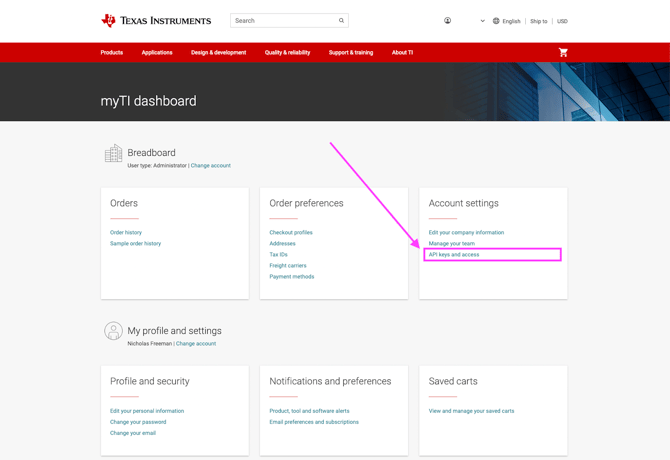Click the Texas Instruments logo

click(156, 21)
